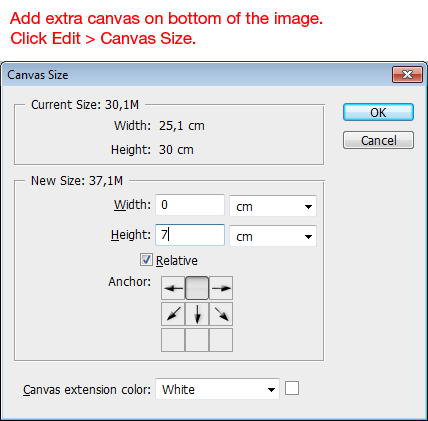
Task: Confirm with the OK button
Action: coord(378,112)
